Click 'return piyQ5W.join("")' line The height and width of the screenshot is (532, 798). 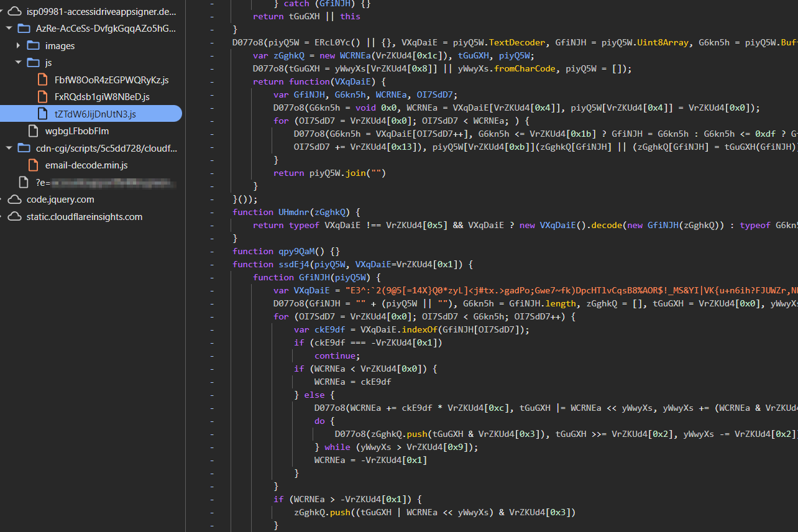(x=329, y=173)
